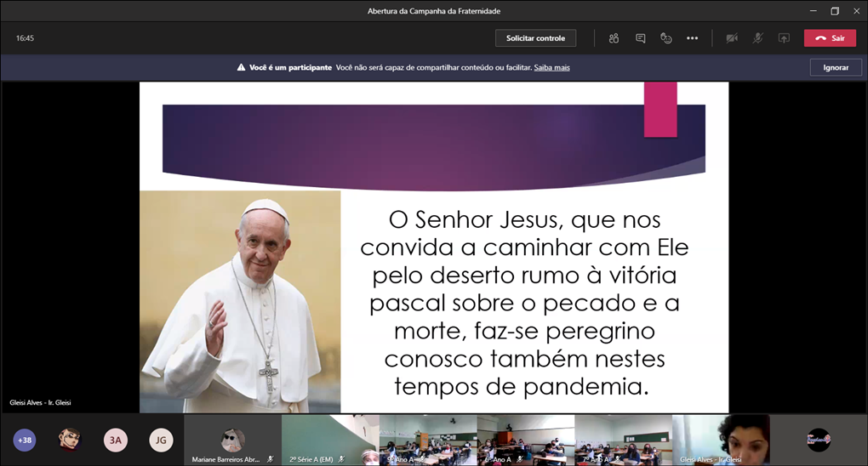The image size is (868, 466).
Task: Toggle the camera on
Action: point(731,38)
